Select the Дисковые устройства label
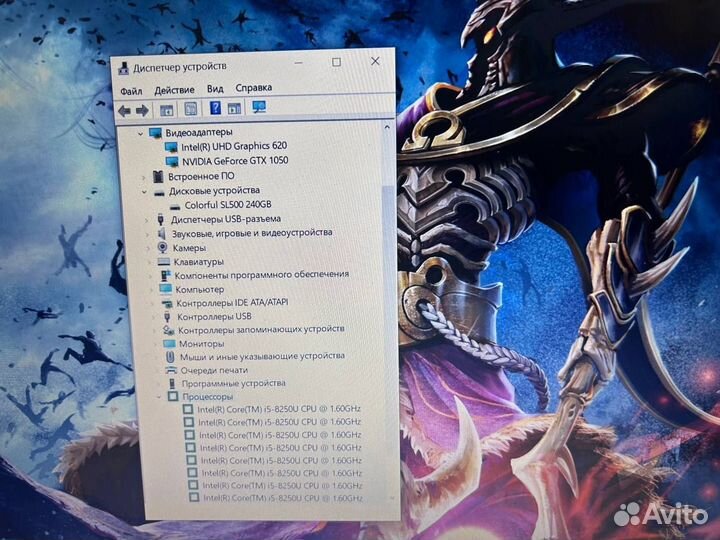This screenshot has height=540, width=720. click(214, 190)
